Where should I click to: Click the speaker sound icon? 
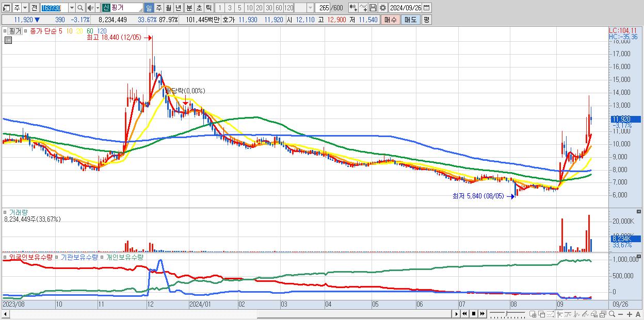click(x=90, y=8)
